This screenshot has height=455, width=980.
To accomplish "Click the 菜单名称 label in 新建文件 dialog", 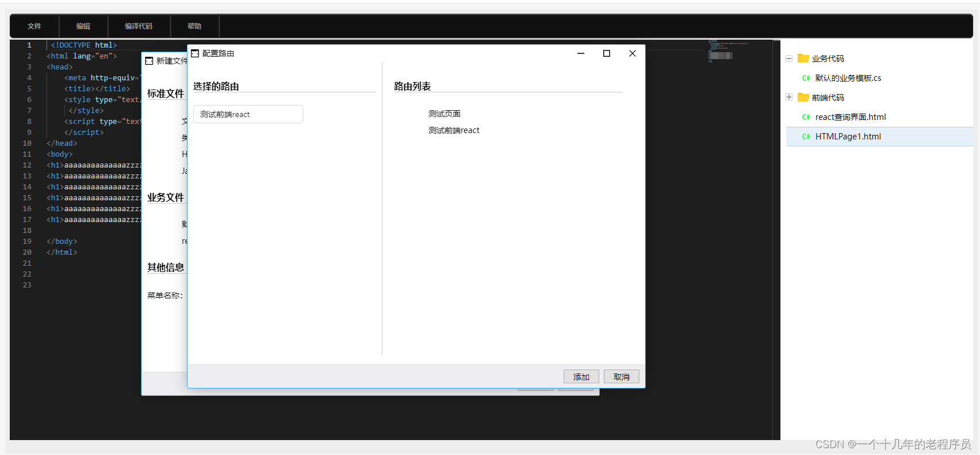I will (x=165, y=295).
